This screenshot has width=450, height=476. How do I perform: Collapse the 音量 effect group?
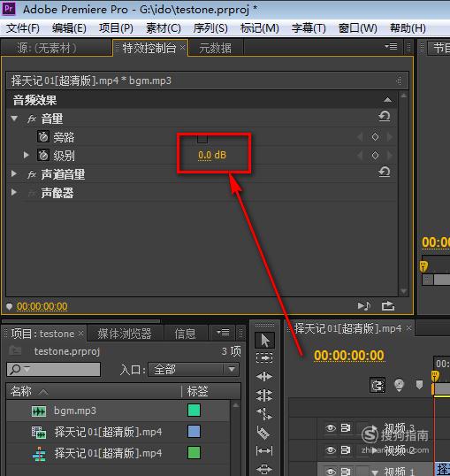(14, 118)
